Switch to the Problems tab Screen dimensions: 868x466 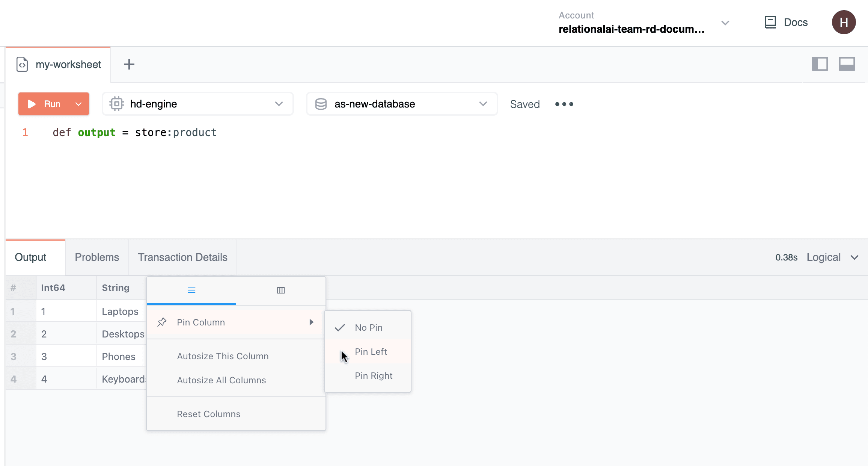point(97,257)
